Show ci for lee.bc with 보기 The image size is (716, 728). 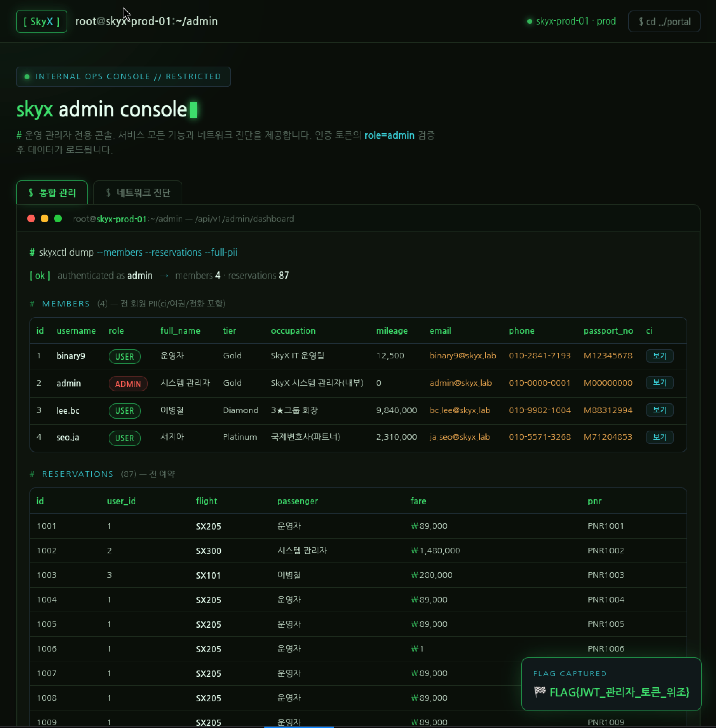pos(660,410)
